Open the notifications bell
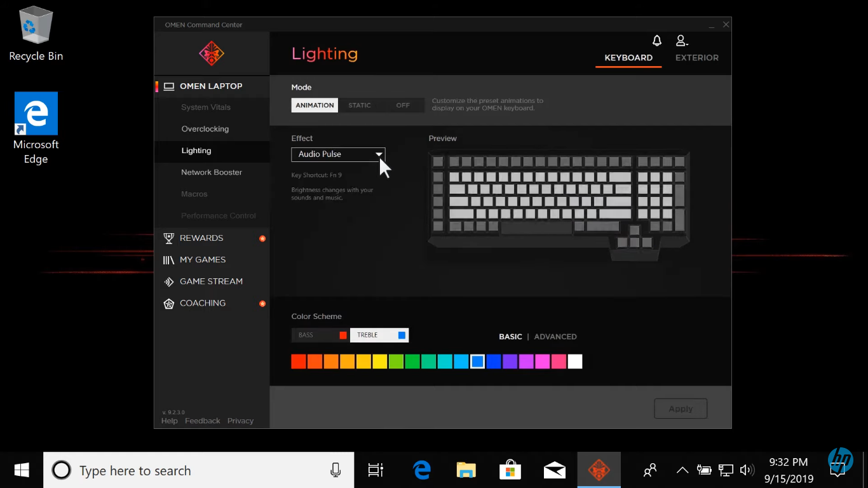 click(657, 41)
